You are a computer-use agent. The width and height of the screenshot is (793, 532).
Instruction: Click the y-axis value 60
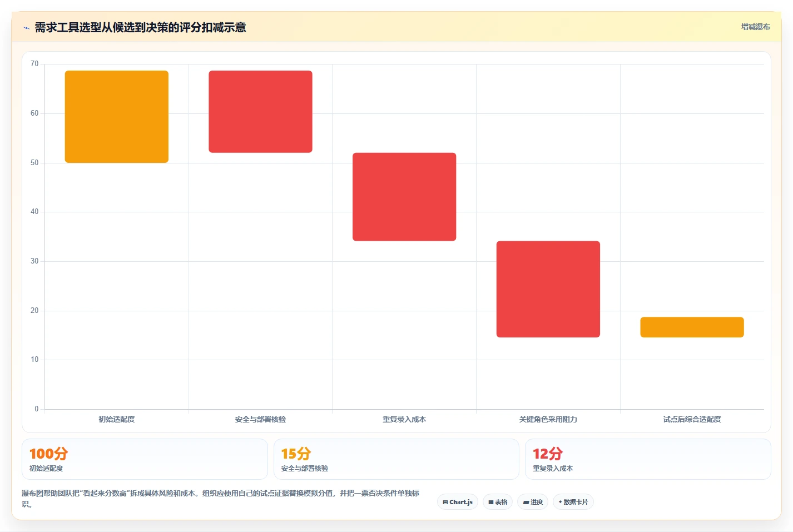pos(34,113)
